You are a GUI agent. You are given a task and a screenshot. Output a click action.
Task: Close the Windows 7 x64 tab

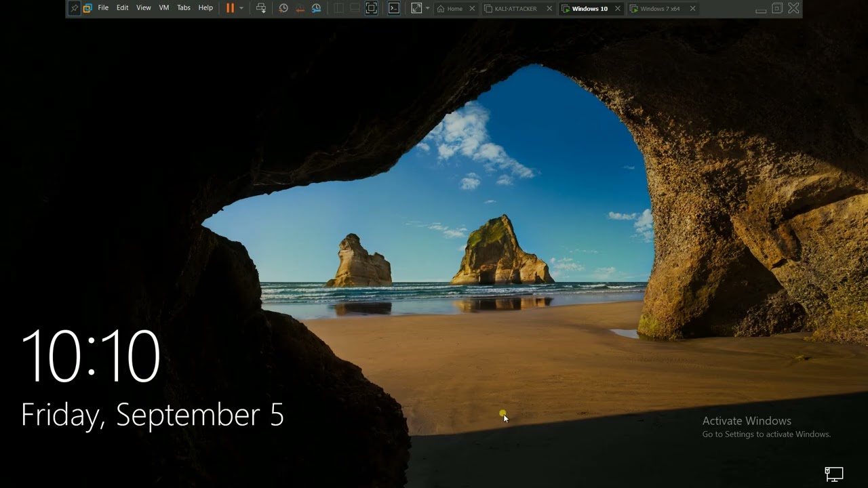coord(692,9)
